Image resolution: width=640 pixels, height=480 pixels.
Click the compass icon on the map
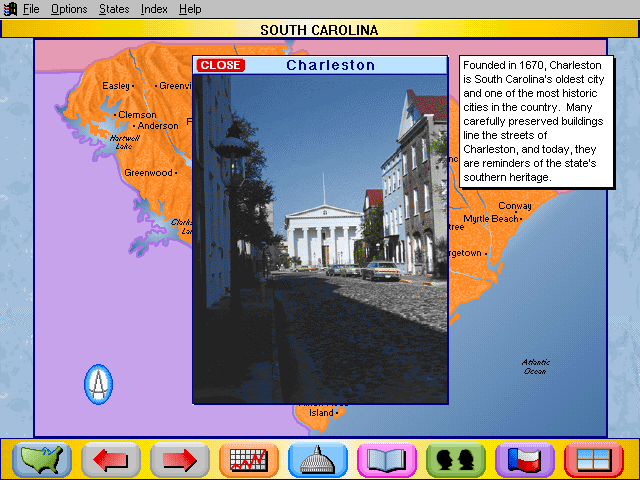pos(98,383)
